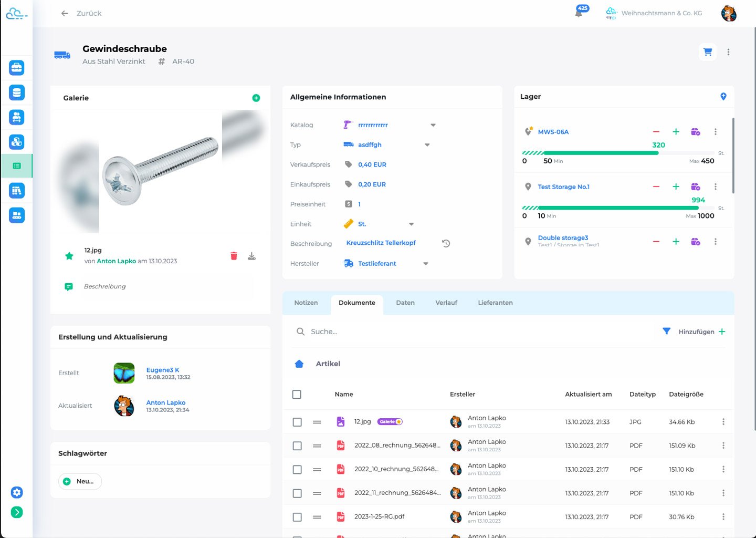Open Eugene3 K profile link
Viewport: 756px width, 538px height.
[163, 370]
